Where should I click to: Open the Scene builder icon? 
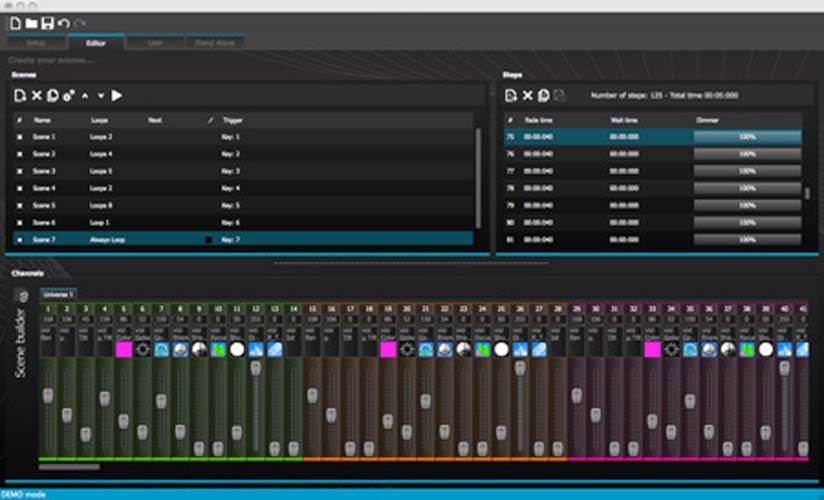(x=23, y=297)
